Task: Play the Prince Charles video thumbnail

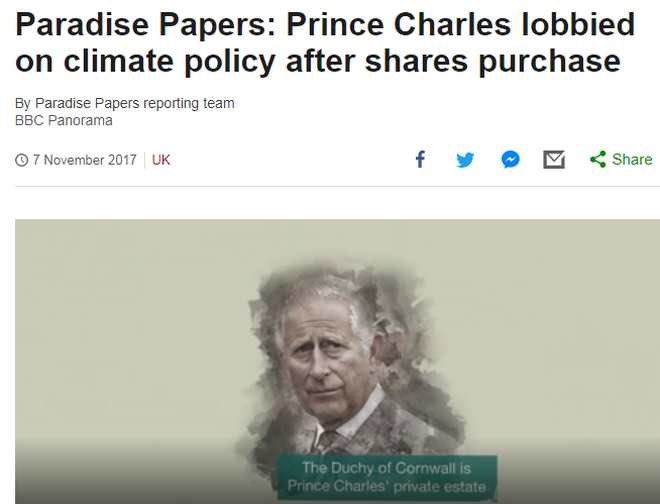Action: (x=338, y=361)
